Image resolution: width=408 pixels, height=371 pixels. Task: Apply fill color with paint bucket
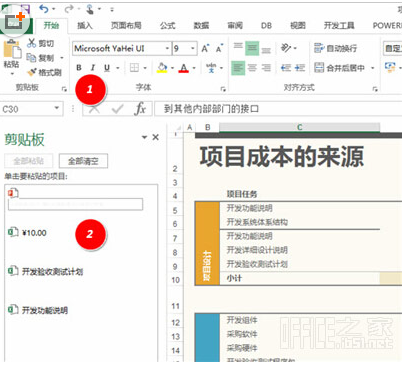[162, 68]
